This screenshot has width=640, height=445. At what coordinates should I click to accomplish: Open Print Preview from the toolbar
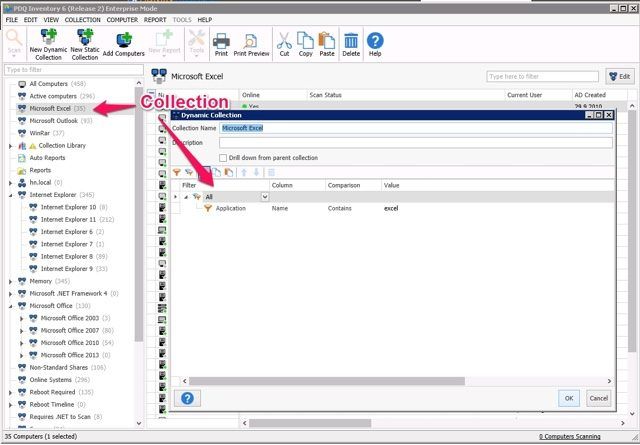point(251,44)
